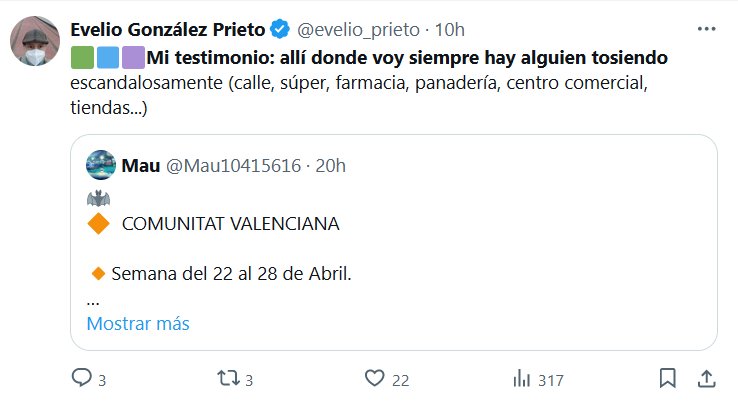Click the reply speech bubble icon
The width and height of the screenshot is (738, 406).
coord(81,379)
